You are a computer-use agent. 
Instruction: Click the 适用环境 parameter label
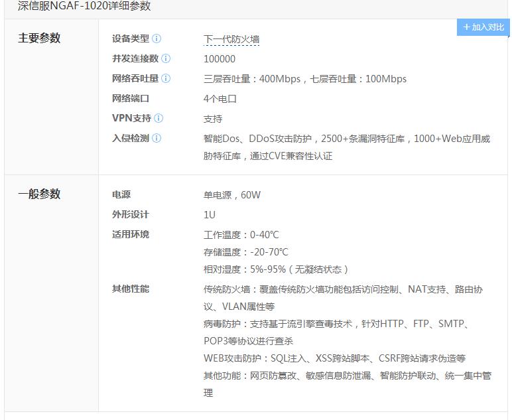pos(131,234)
